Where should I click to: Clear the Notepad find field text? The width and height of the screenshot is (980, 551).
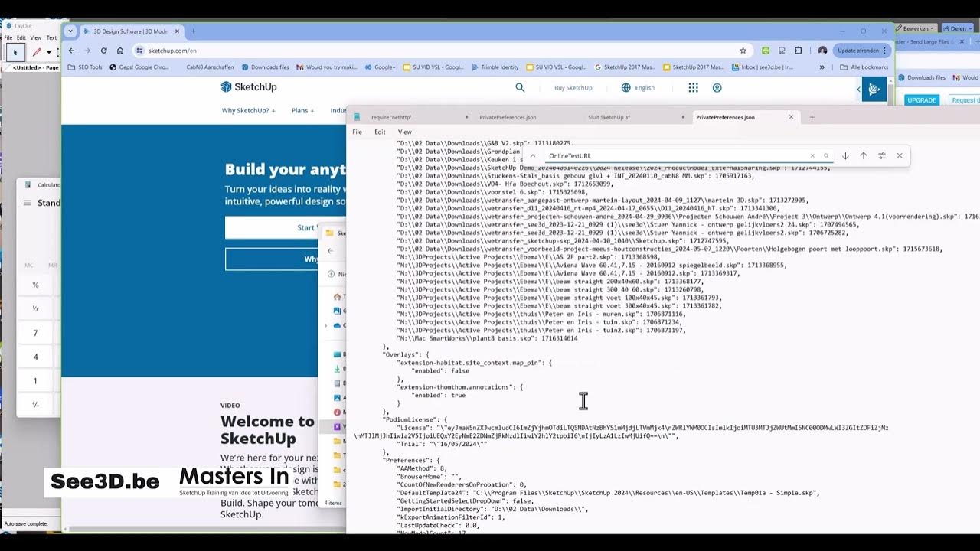click(812, 155)
